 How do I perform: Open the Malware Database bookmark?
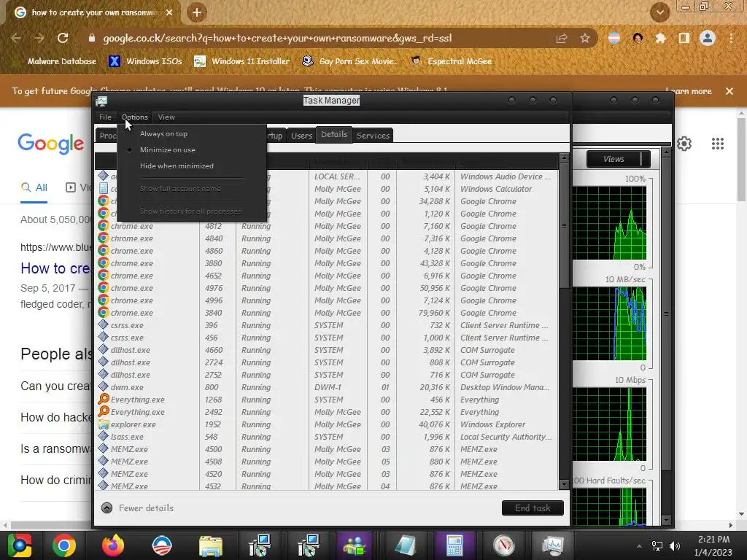click(61, 61)
